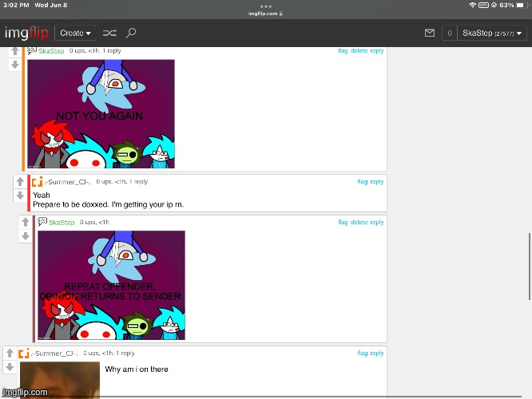Image resolution: width=532 pixels, height=399 pixels.
Task: Tap the battery indicator icon
Action: point(521,5)
